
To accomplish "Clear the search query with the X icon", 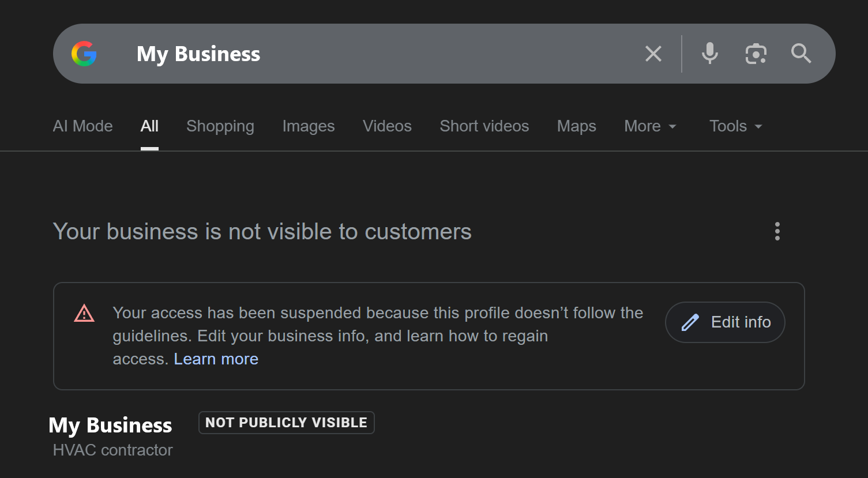I will (653, 54).
